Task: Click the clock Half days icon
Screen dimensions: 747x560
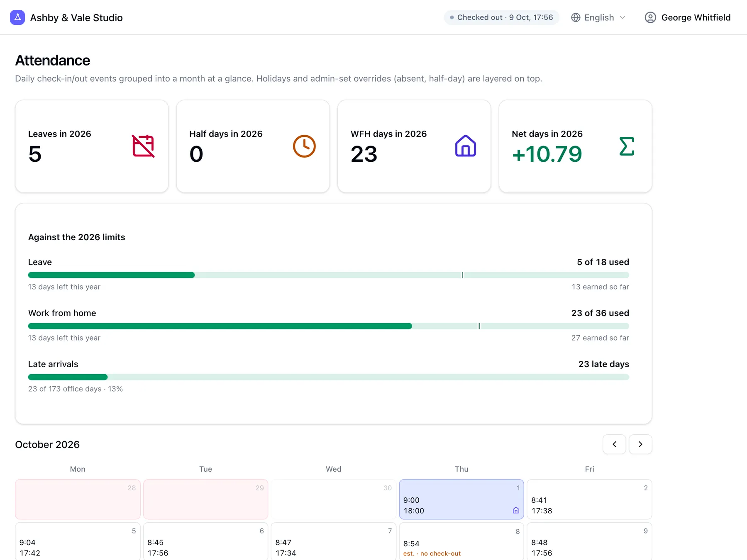Action: (304, 146)
